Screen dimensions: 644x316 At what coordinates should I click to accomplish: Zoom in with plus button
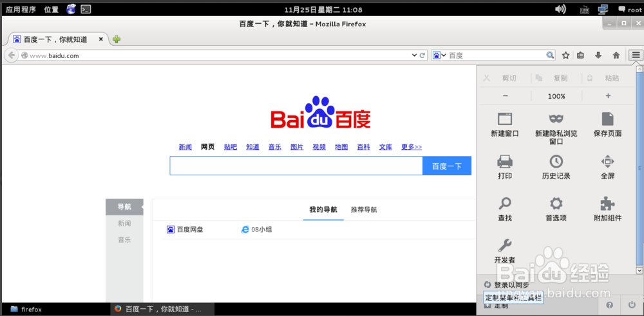pos(609,96)
